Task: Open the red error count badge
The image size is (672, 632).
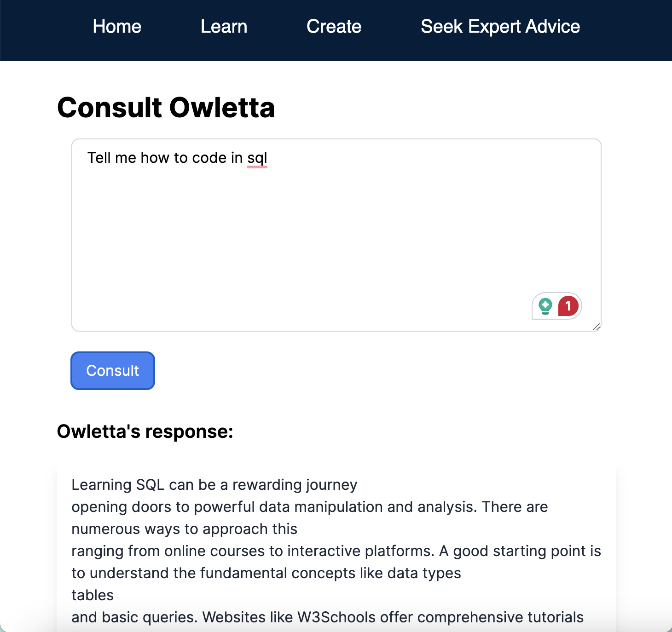Action: click(568, 306)
